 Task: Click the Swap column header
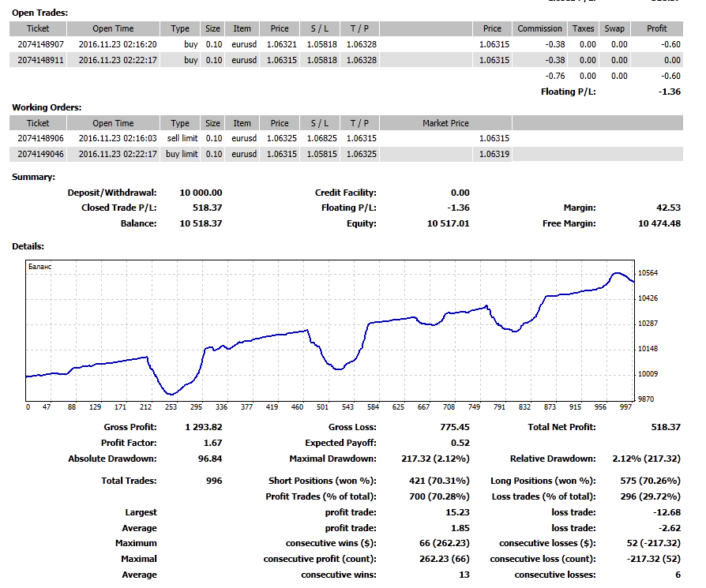click(614, 28)
